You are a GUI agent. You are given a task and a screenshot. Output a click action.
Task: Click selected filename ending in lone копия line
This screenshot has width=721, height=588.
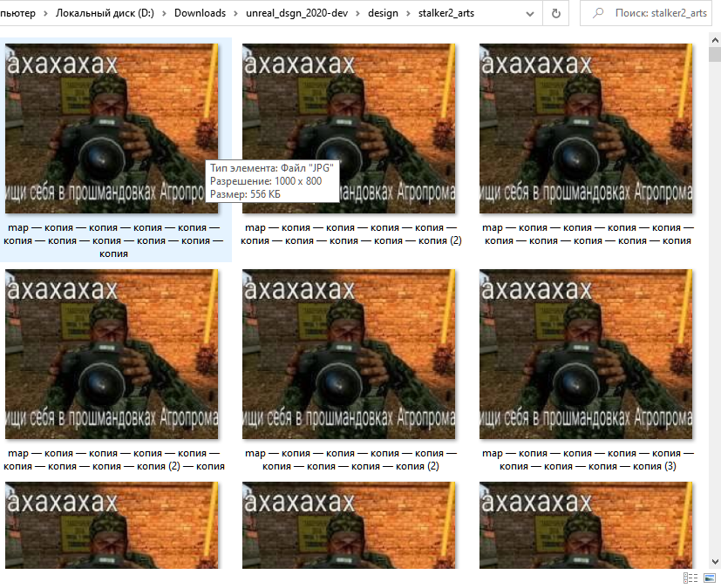[113, 240]
